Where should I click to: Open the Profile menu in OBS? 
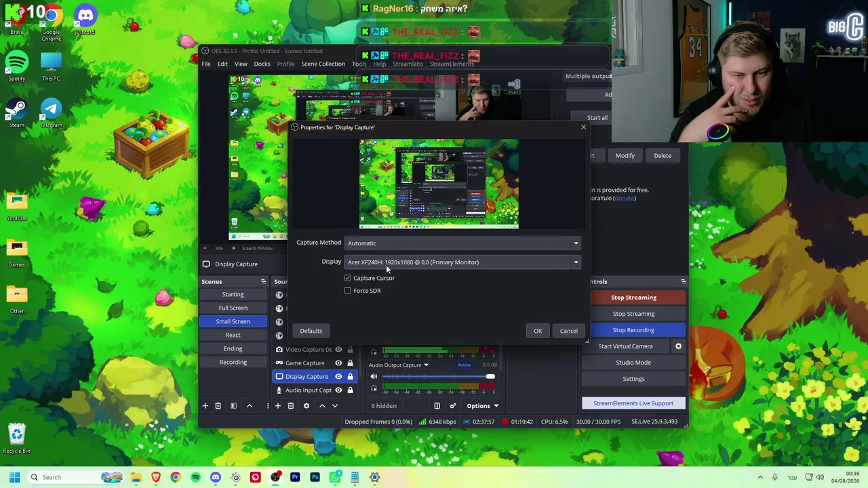[x=285, y=64]
